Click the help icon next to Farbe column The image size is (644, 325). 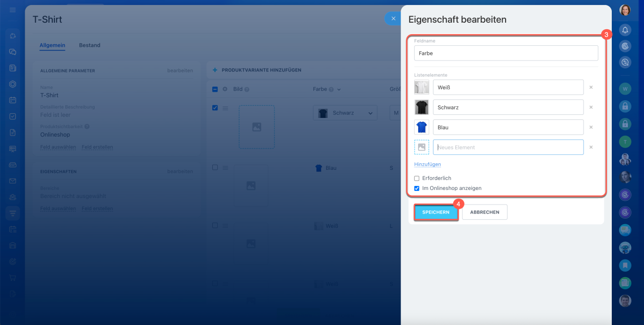(x=331, y=89)
